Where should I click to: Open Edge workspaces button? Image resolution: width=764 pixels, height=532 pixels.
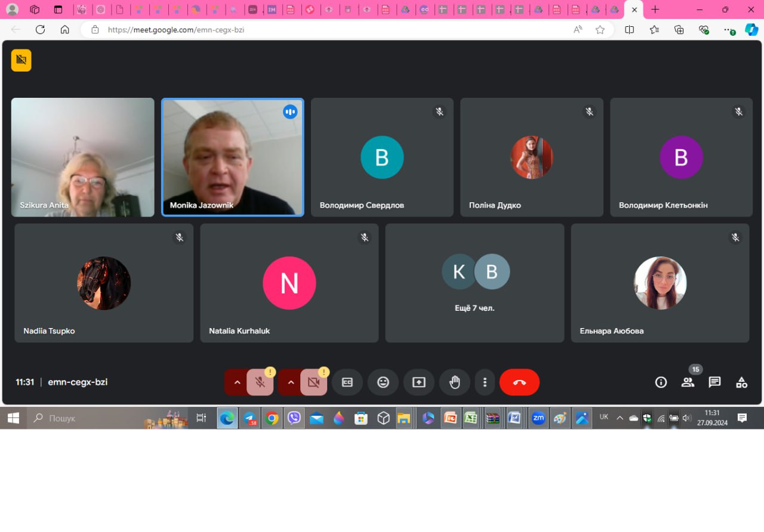pos(35,10)
